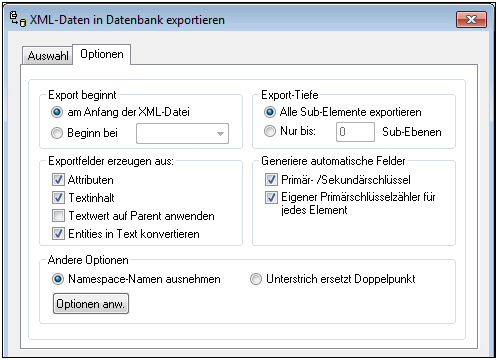
Task: Toggle the Textinhalt checkbox
Action: pyautogui.click(x=58, y=198)
